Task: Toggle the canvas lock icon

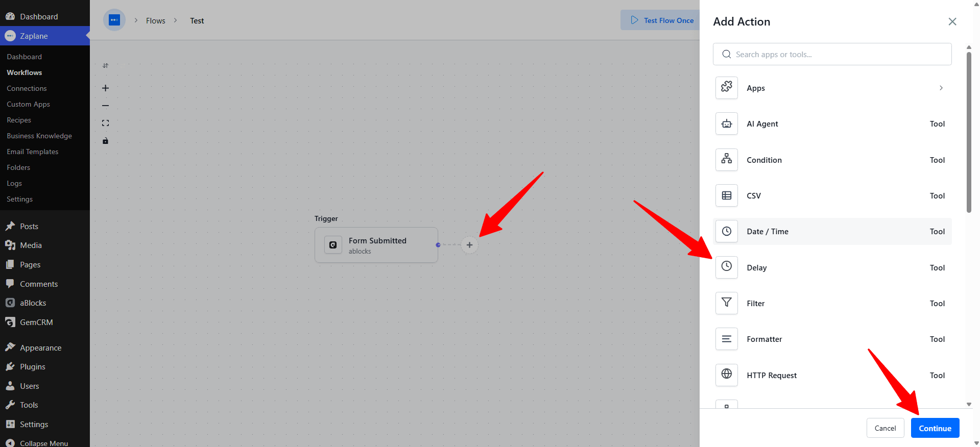Action: pos(105,141)
